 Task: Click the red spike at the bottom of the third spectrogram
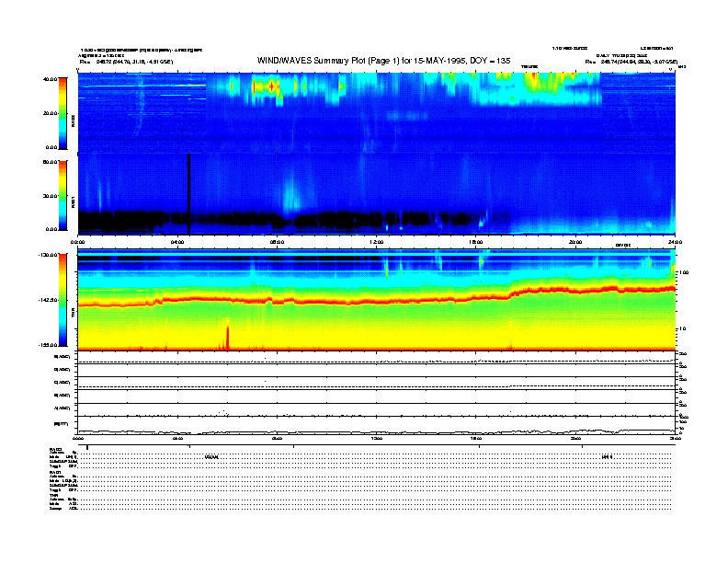[x=228, y=338]
